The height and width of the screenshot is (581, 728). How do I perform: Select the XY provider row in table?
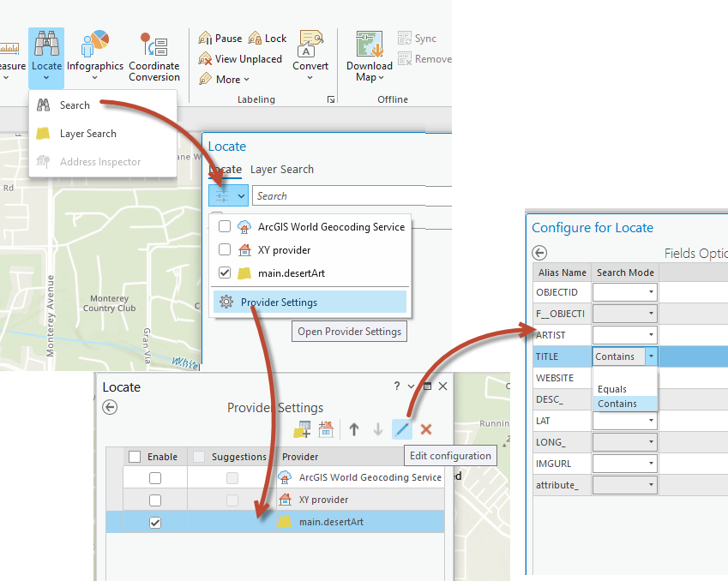click(275, 500)
